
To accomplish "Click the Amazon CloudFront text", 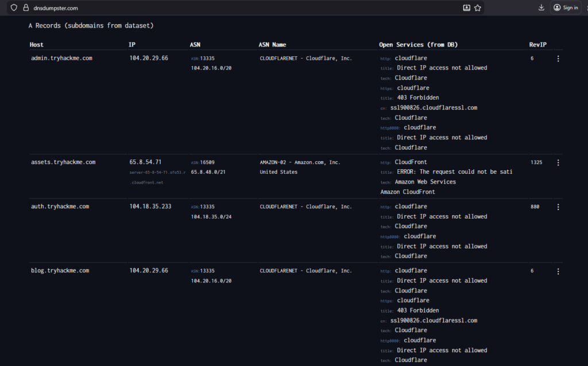I will click(408, 192).
